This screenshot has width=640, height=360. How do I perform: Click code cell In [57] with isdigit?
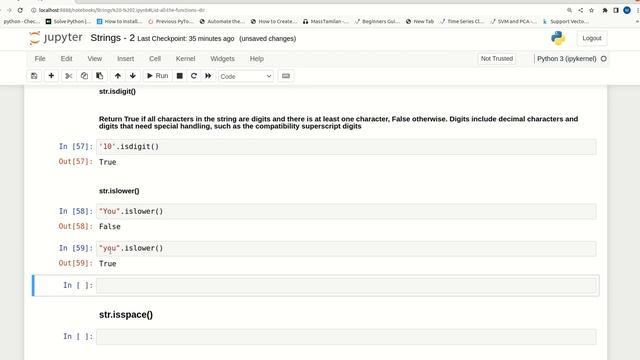coord(346,147)
